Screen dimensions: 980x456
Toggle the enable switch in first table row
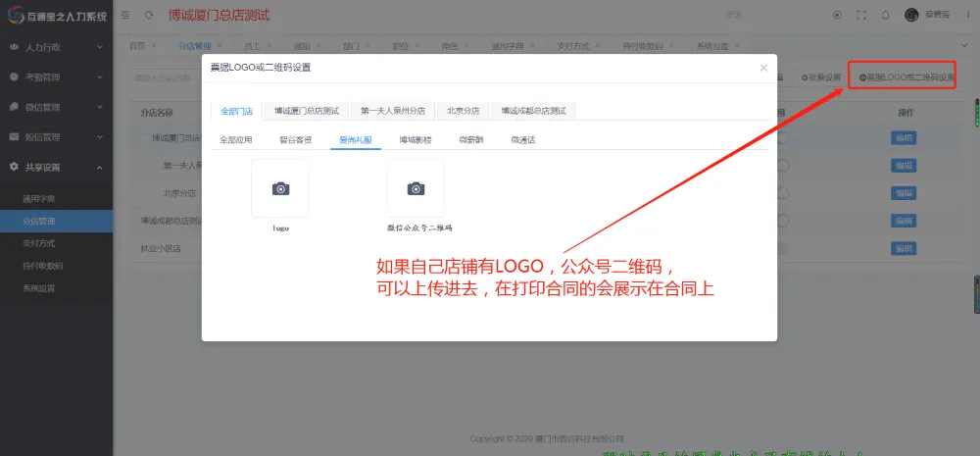coord(781,138)
